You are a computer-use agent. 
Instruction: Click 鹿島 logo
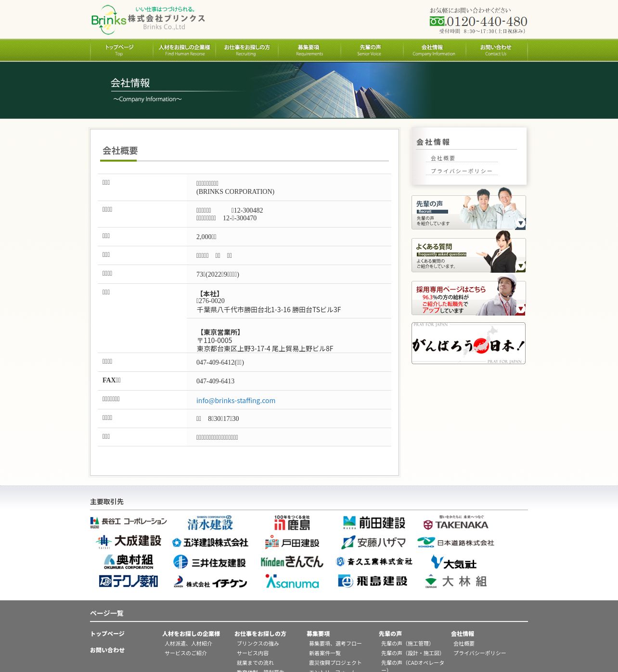click(x=292, y=523)
